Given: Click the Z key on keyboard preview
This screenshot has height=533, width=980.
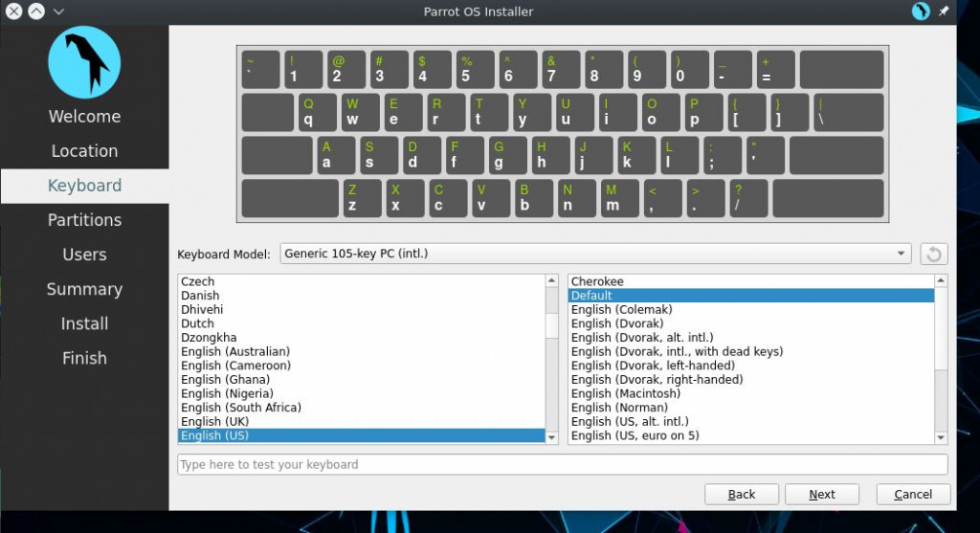Looking at the screenshot, I should pos(362,198).
